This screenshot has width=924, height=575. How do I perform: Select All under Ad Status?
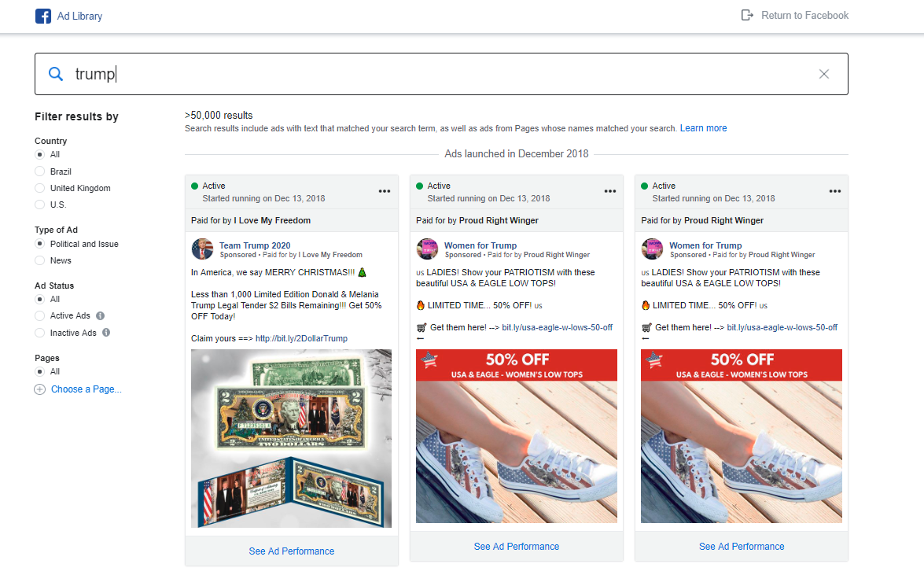39,299
